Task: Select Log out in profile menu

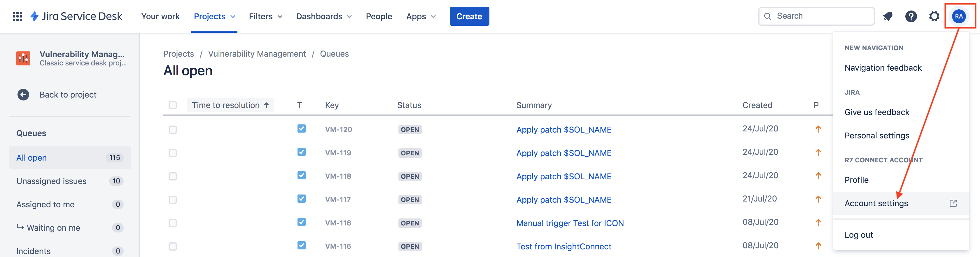Action: (x=859, y=235)
